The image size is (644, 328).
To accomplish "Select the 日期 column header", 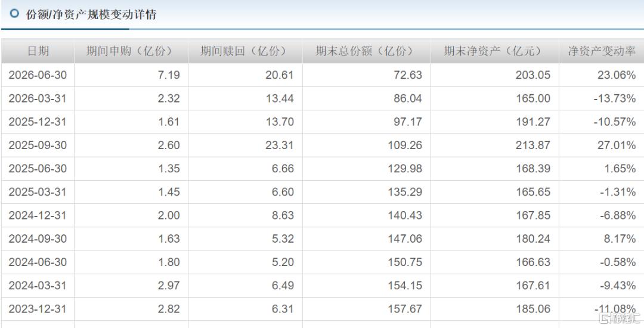I will (x=38, y=51).
